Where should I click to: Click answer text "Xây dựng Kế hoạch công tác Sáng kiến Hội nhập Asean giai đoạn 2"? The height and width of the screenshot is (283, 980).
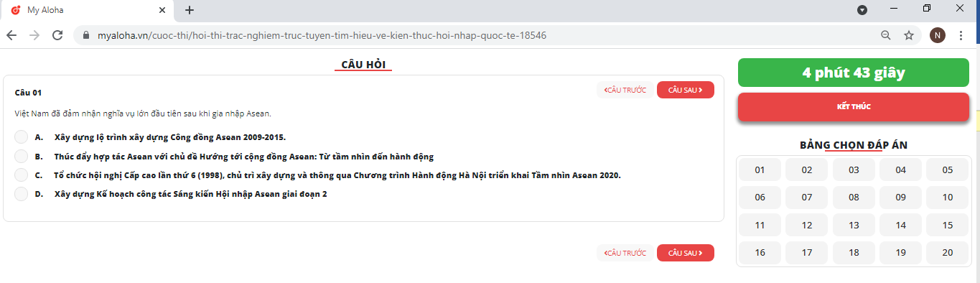[x=191, y=194]
